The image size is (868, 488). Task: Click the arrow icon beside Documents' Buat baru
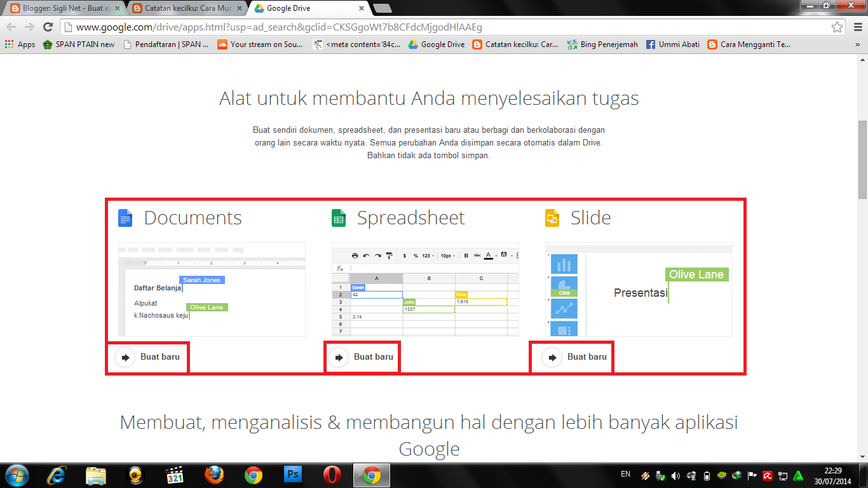pos(126,357)
